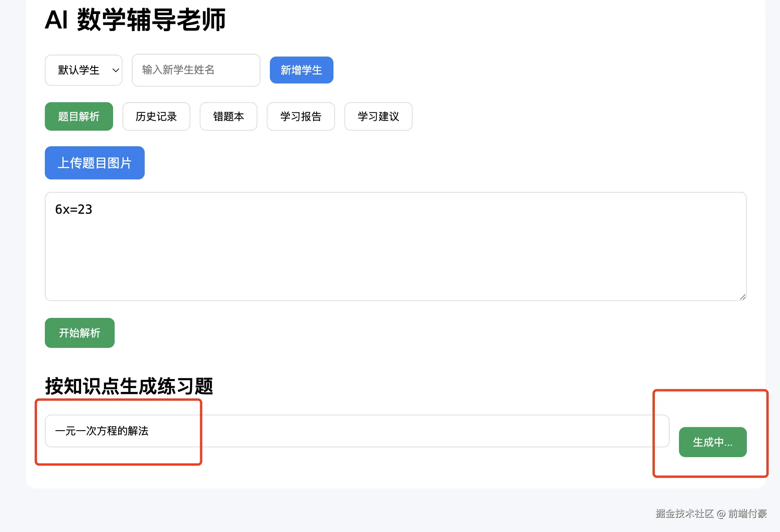The width and height of the screenshot is (780, 532).
Task: Select the 错题本 tab
Action: coord(228,117)
